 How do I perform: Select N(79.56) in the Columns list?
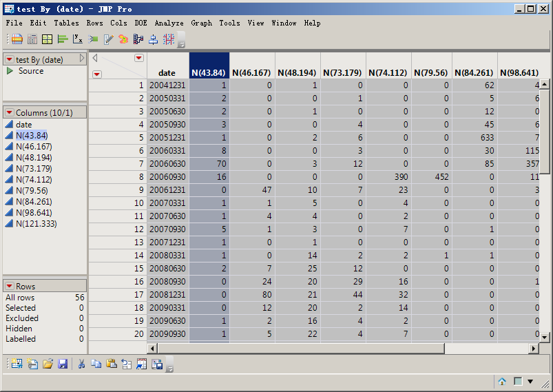tap(33, 191)
